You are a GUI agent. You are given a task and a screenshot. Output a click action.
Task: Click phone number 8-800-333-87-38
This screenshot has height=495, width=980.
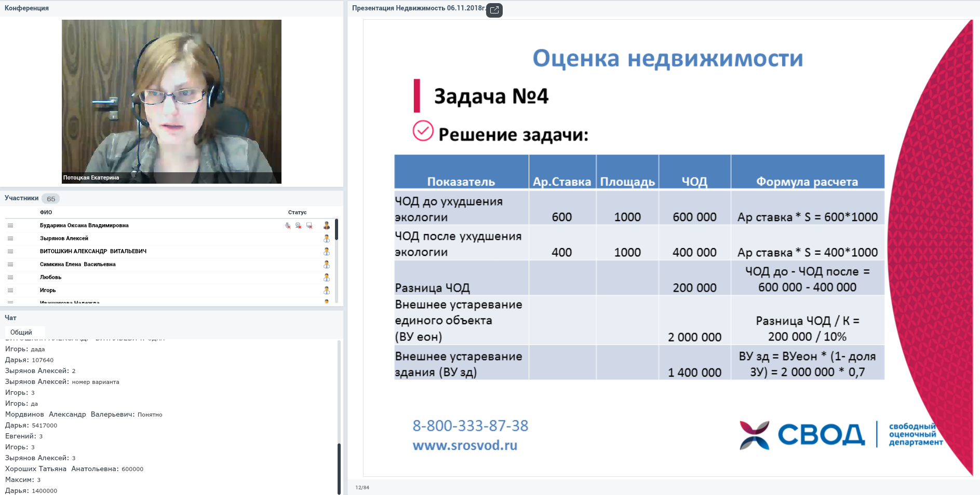tap(471, 425)
